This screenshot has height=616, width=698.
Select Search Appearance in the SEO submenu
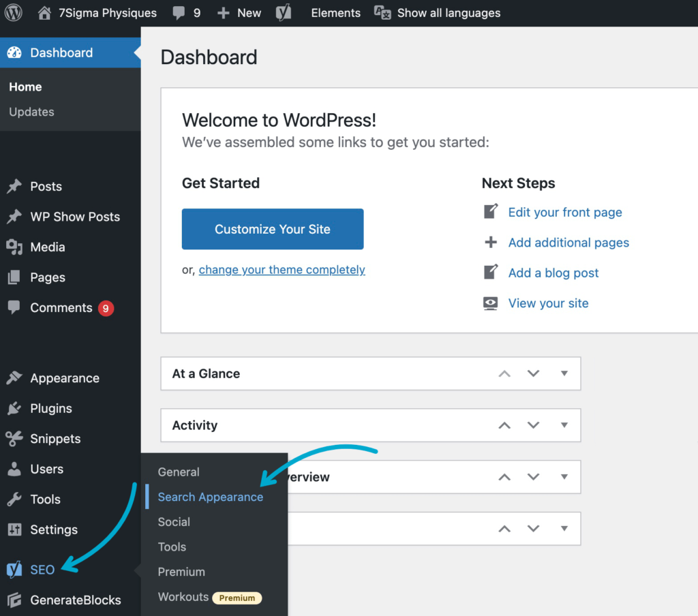[210, 497]
